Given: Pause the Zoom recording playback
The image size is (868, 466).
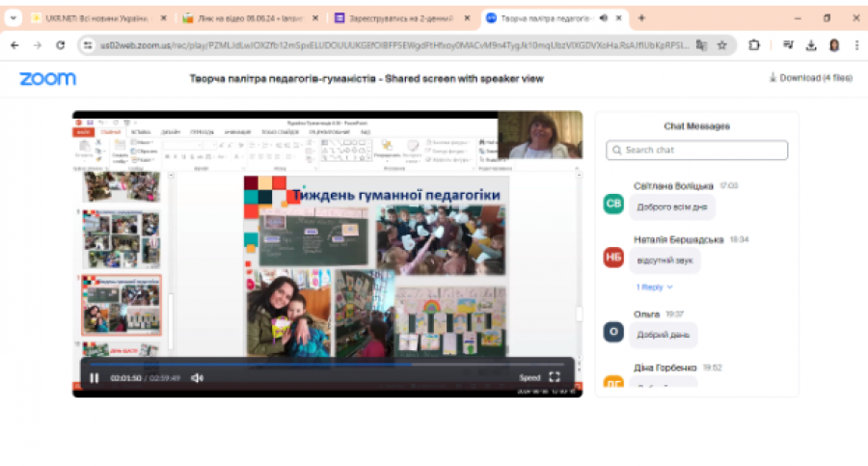Looking at the screenshot, I should 95,378.
